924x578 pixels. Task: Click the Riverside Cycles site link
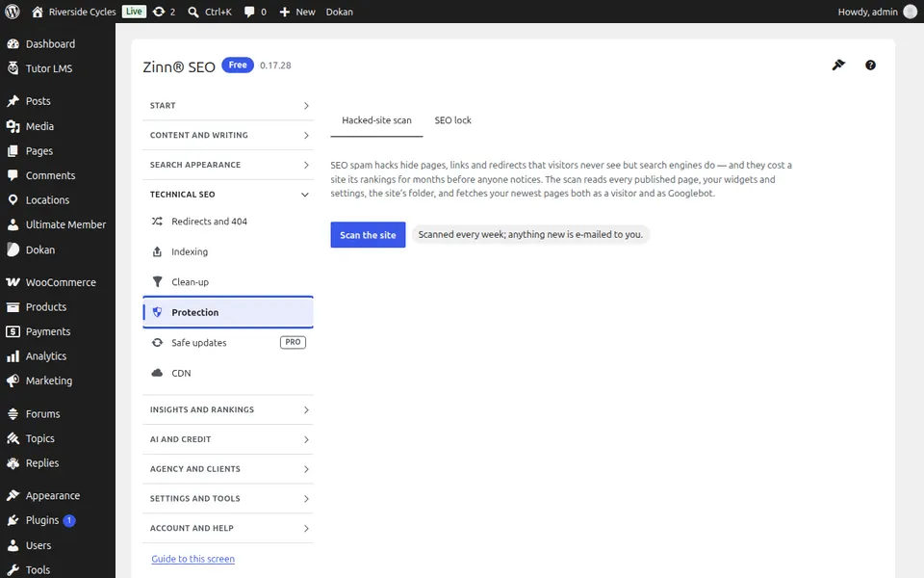click(74, 12)
